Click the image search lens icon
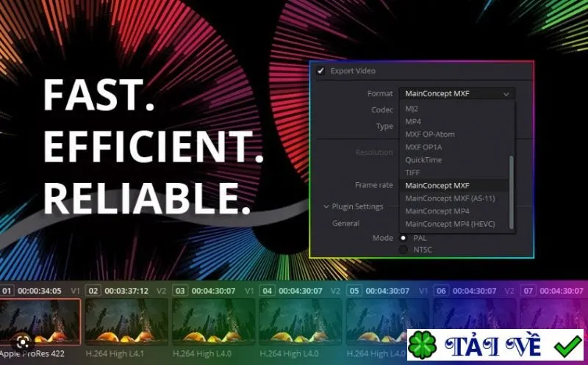588x365 pixels. [24, 341]
